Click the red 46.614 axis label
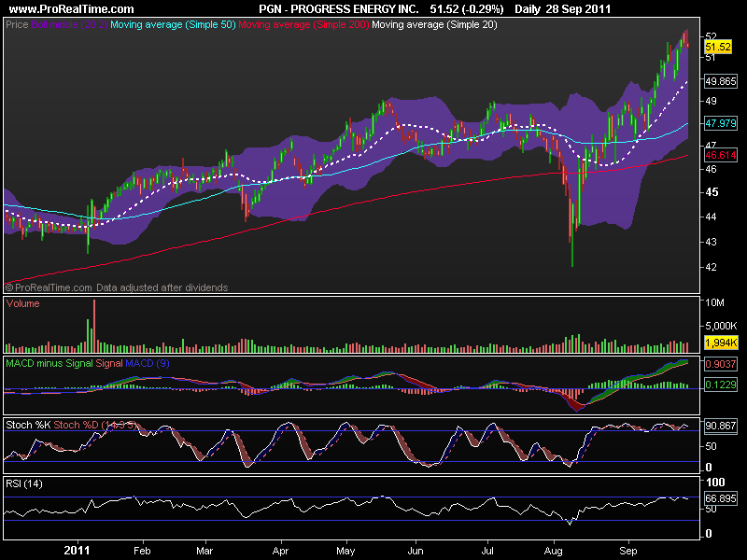This screenshot has width=747, height=560. (x=721, y=155)
